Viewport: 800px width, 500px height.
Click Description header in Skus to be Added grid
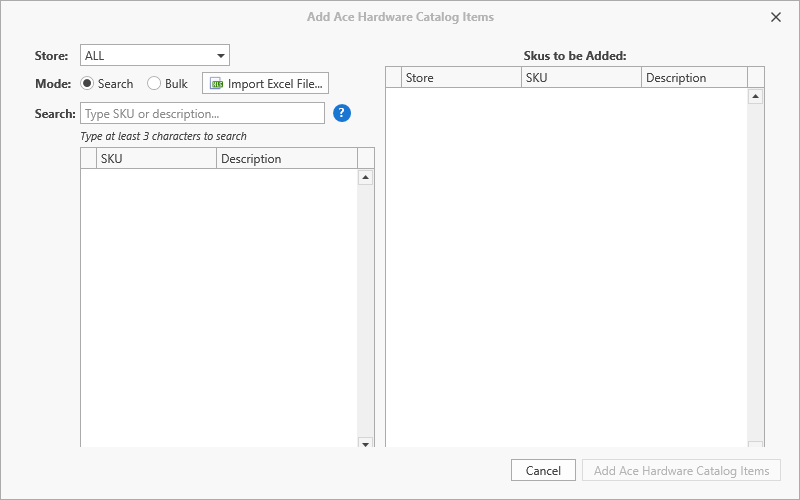[694, 78]
